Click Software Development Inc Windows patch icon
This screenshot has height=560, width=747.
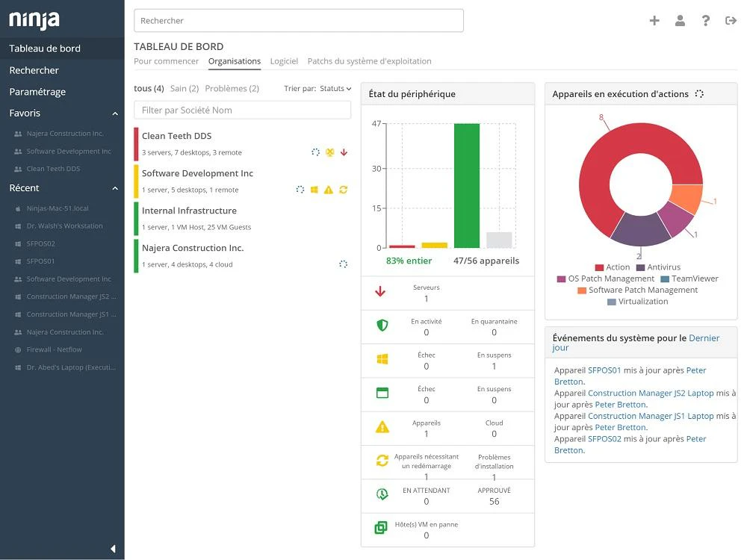pos(314,190)
